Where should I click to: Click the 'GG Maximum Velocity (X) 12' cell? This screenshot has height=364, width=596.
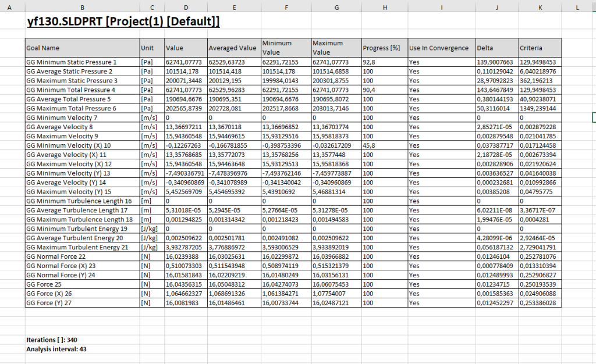click(83, 164)
